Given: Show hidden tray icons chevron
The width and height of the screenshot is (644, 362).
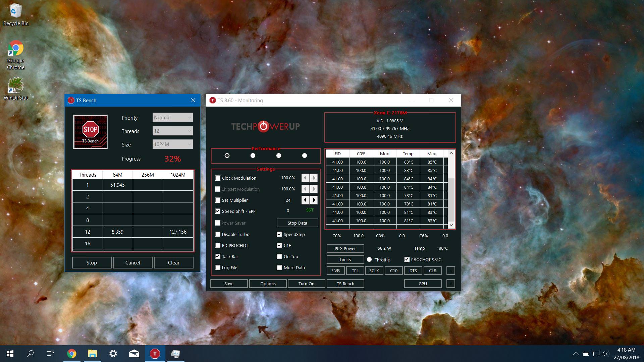Looking at the screenshot, I should (576, 354).
